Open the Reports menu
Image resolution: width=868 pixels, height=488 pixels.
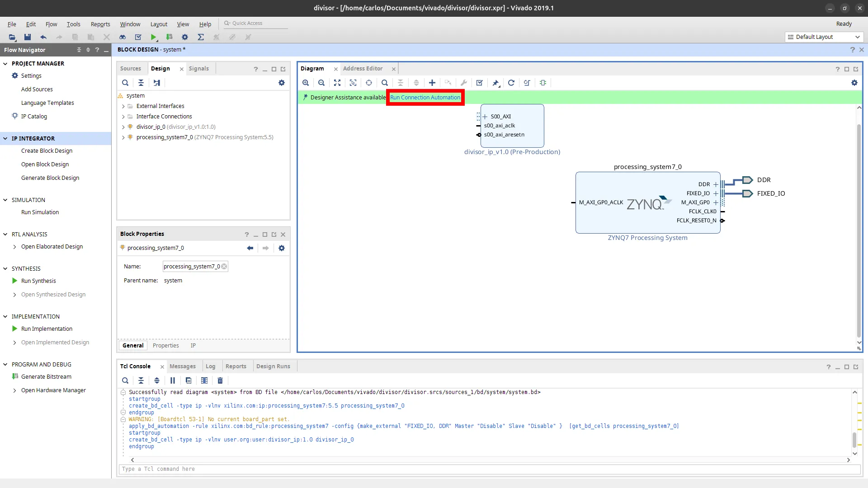(x=100, y=24)
